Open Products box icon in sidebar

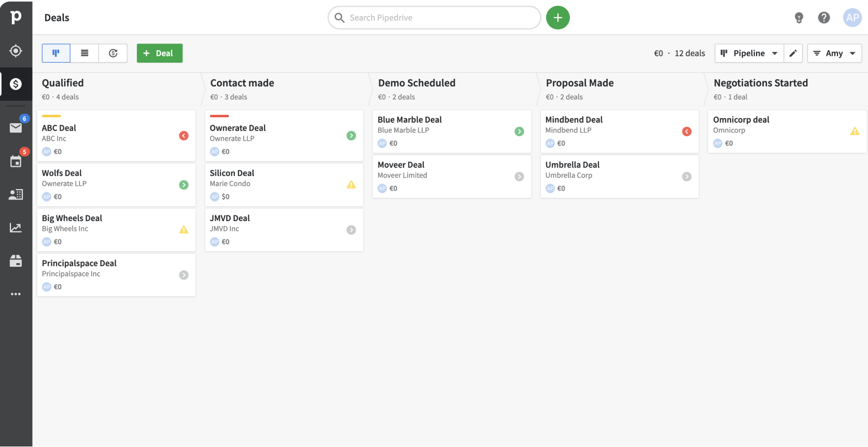[x=16, y=261]
